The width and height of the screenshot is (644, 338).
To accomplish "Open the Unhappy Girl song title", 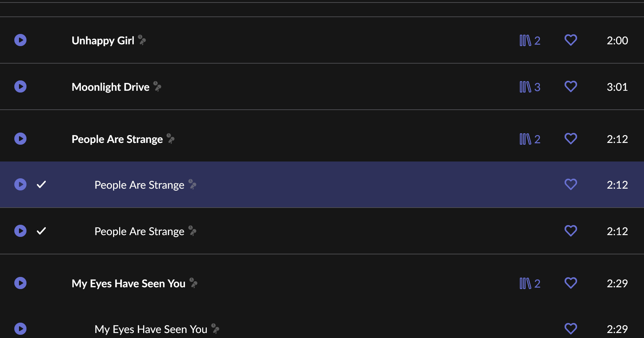I will click(x=103, y=40).
